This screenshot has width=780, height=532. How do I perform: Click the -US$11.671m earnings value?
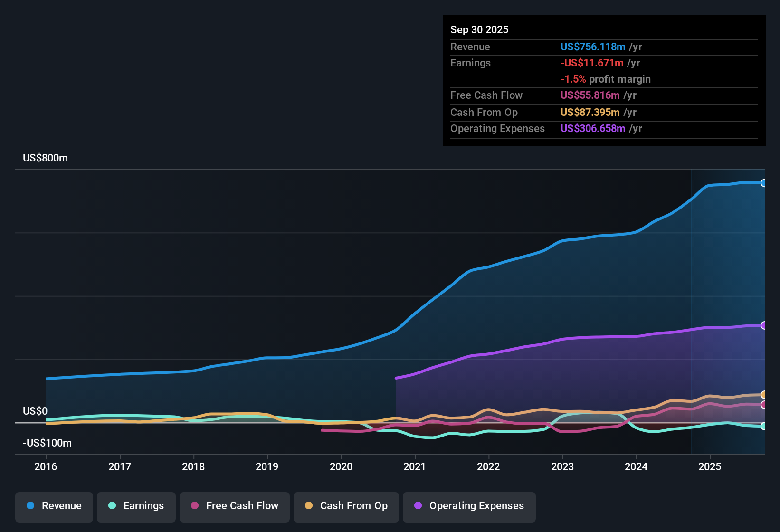click(x=591, y=63)
